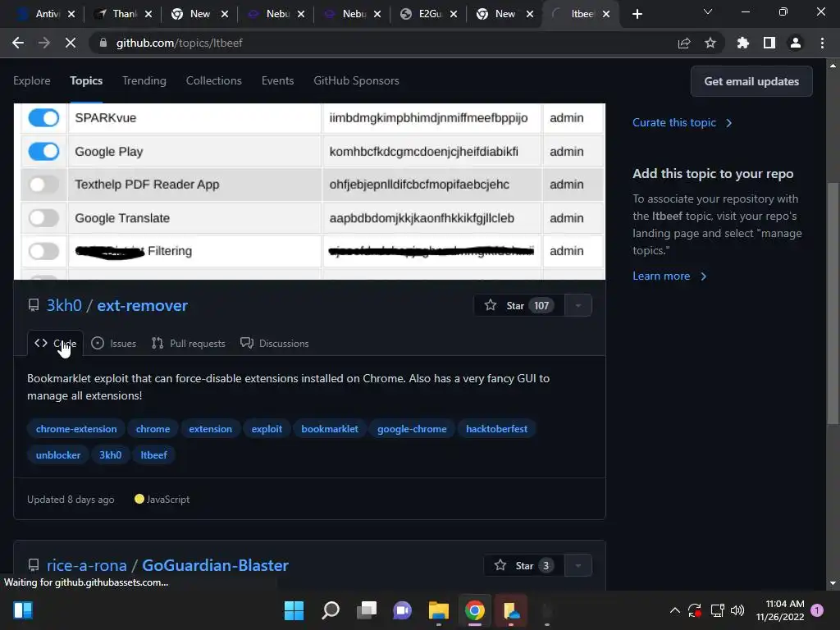Viewport: 840px width, 630px height.
Task: Open the 3kh0 user link
Action: [x=64, y=305]
